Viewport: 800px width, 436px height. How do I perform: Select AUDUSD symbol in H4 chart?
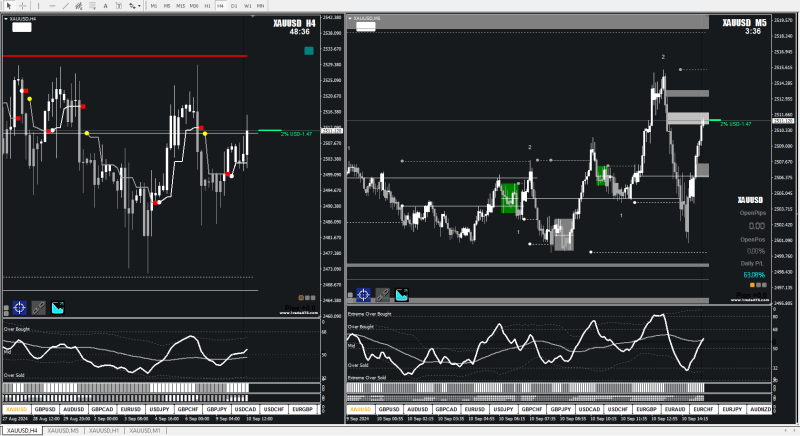point(73,409)
